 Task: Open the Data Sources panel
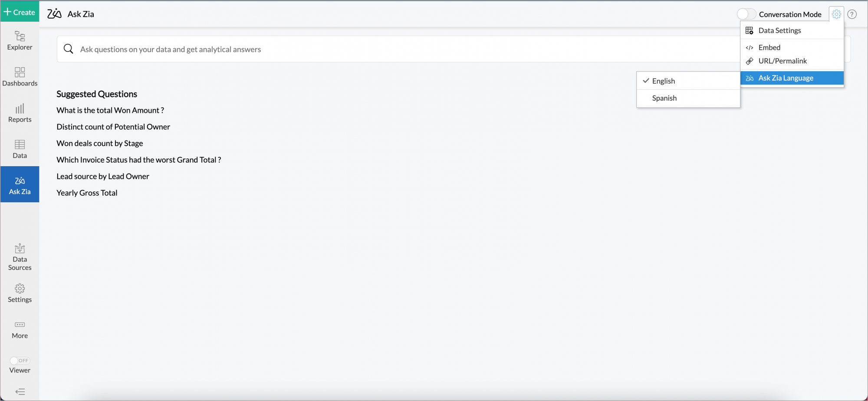point(20,256)
